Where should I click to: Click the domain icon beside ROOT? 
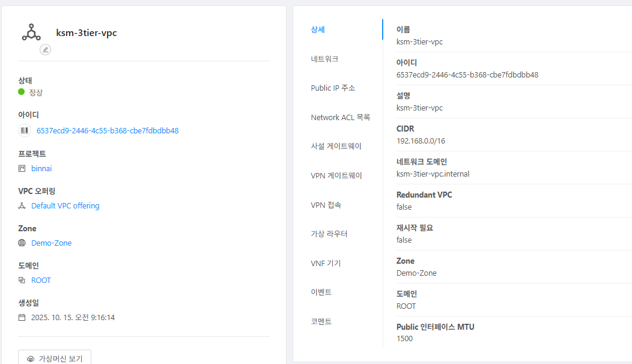tap(22, 281)
